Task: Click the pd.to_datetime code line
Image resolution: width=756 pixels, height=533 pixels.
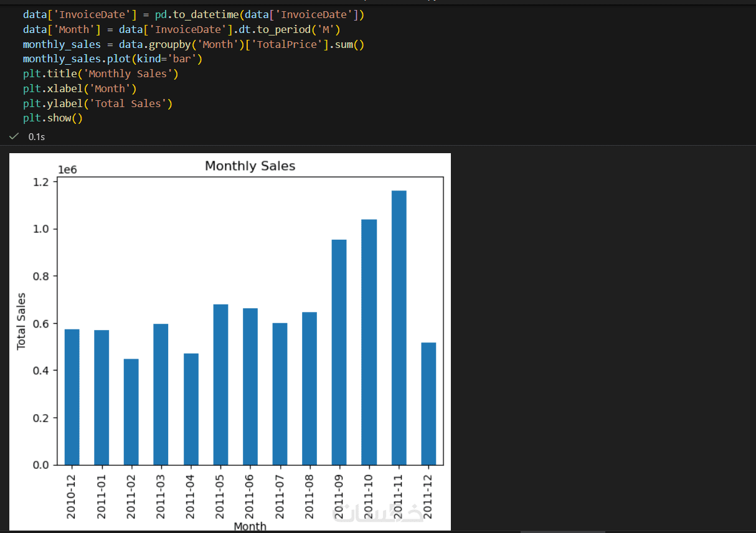Action: click(194, 14)
